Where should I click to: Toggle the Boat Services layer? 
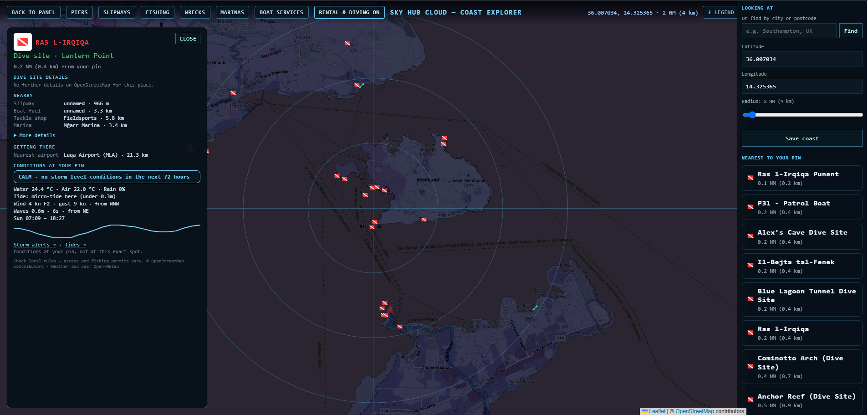[x=281, y=12]
